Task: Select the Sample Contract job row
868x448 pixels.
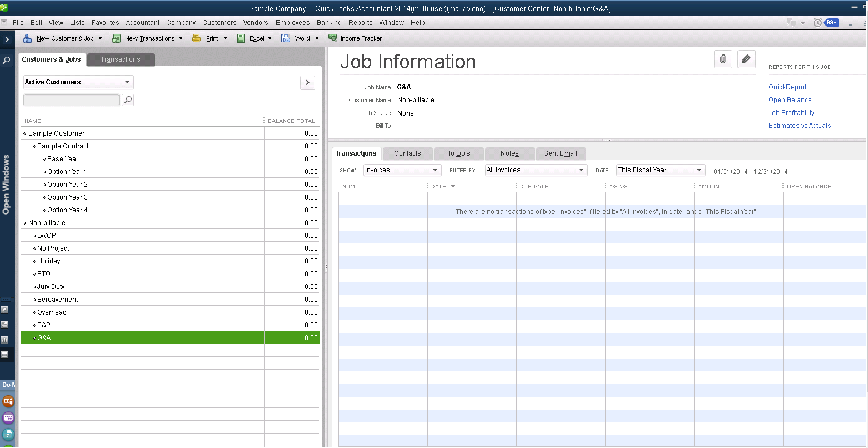Action: tap(170, 146)
